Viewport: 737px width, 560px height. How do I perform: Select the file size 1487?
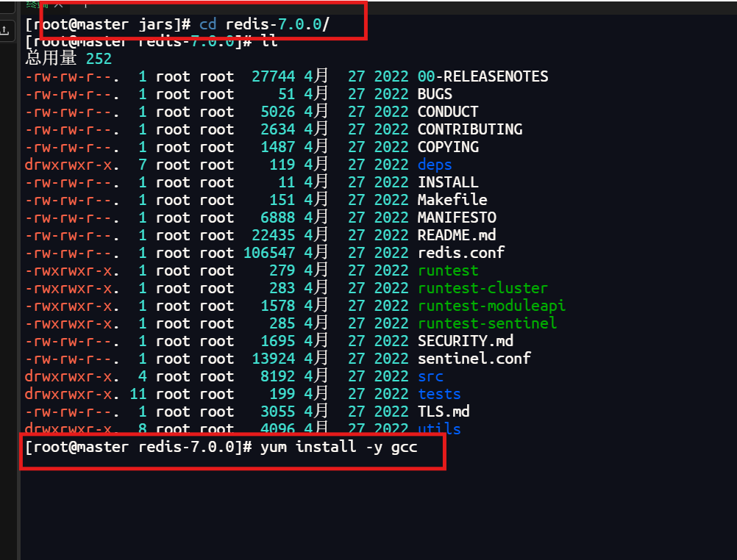tap(277, 147)
